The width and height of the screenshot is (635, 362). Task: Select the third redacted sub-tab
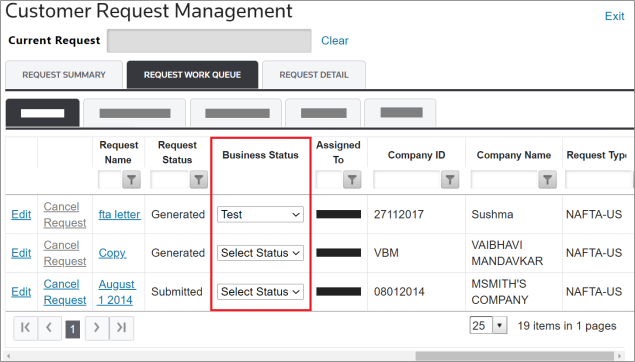(x=237, y=113)
